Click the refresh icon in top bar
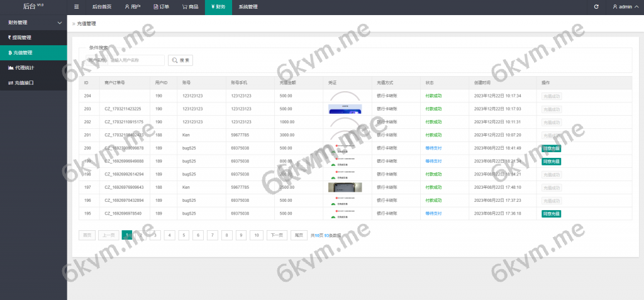The image size is (644, 300). [596, 7]
